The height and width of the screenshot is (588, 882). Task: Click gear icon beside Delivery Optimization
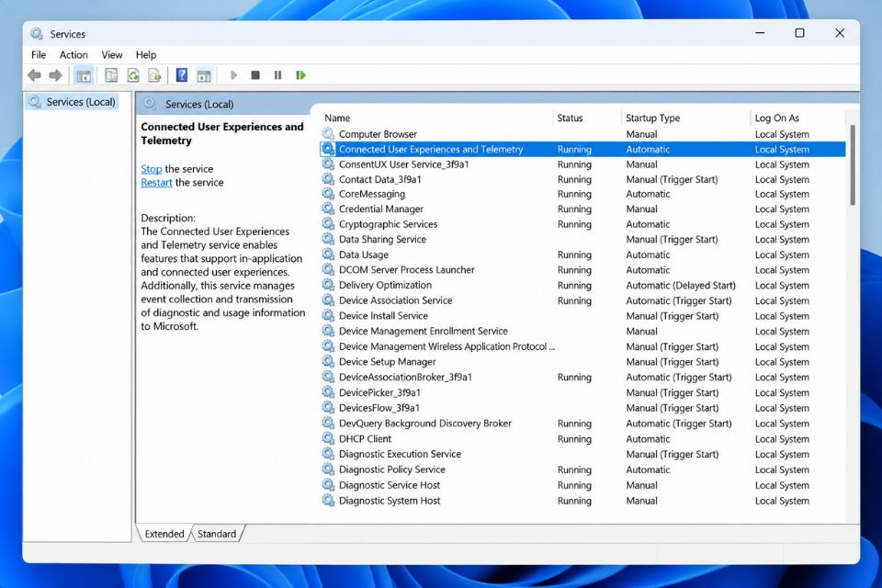click(x=328, y=285)
